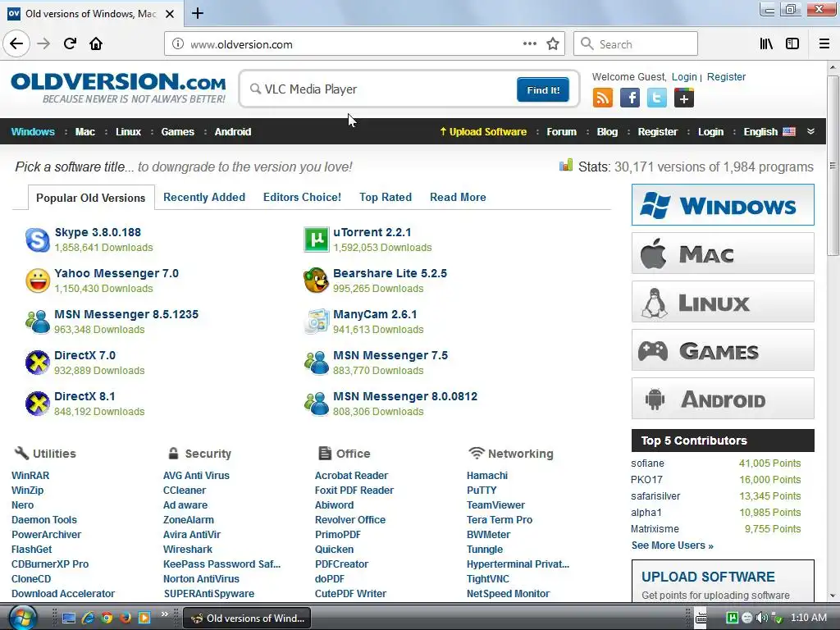Close the Old versions of Windows tab

point(169,14)
